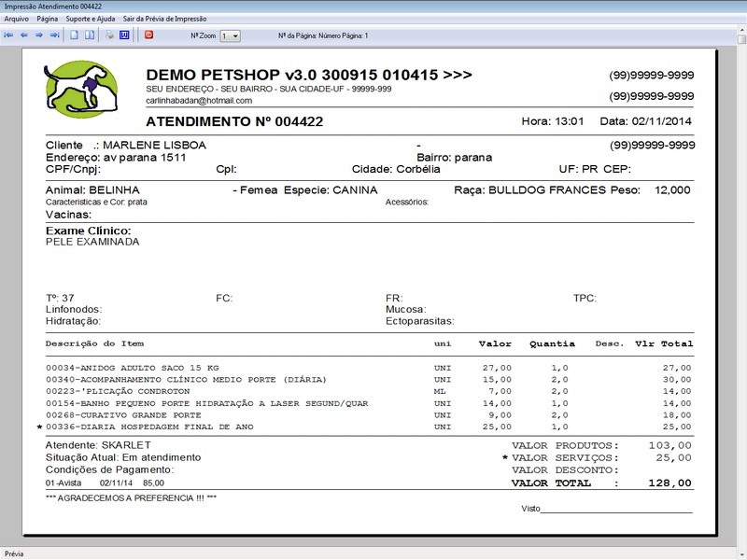Go to next page arrow icon
Viewport: 747px width, 560px height.
39,35
